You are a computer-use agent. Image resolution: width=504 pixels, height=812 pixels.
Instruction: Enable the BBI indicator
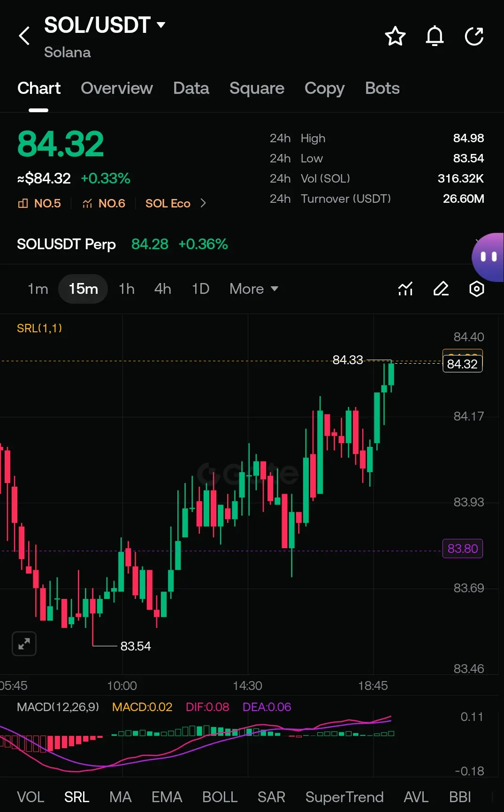pyautogui.click(x=460, y=797)
